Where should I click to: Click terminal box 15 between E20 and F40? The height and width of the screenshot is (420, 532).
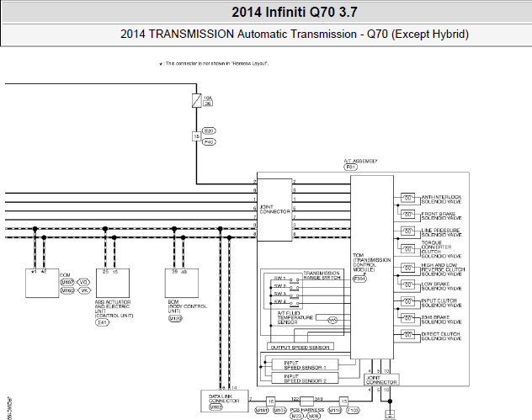coord(196,136)
